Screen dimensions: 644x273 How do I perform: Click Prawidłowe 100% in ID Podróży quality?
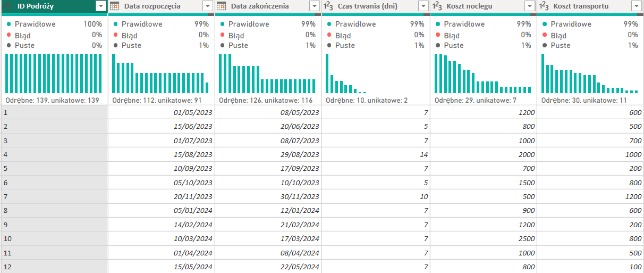[54, 24]
